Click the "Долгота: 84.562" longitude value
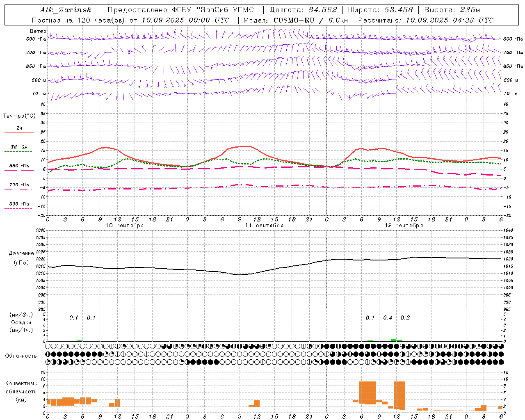 coord(303,10)
